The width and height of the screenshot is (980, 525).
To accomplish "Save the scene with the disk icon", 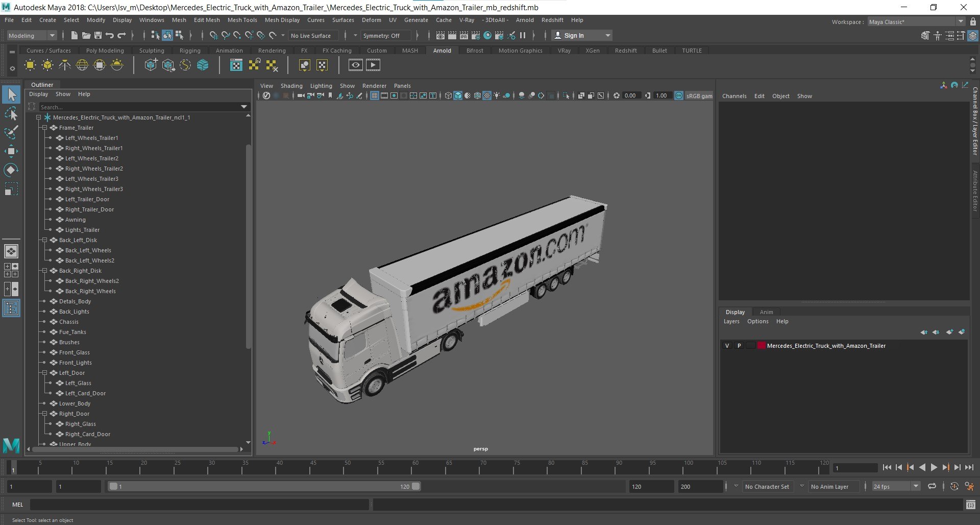I will point(98,35).
